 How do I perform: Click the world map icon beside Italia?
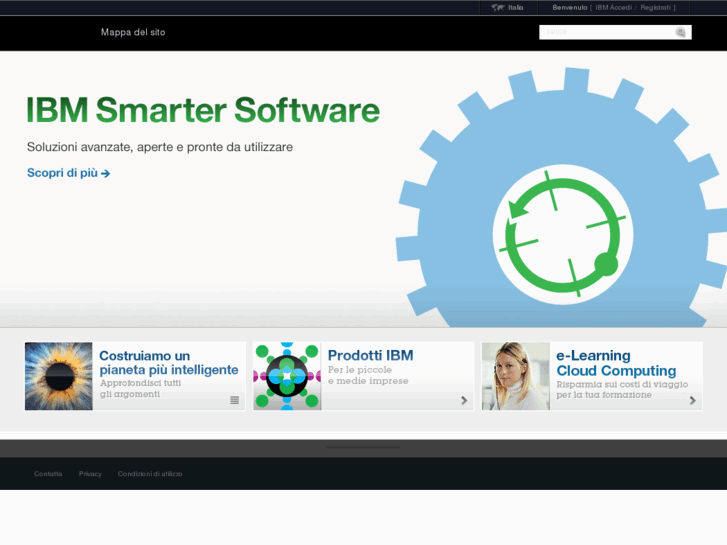coord(498,7)
